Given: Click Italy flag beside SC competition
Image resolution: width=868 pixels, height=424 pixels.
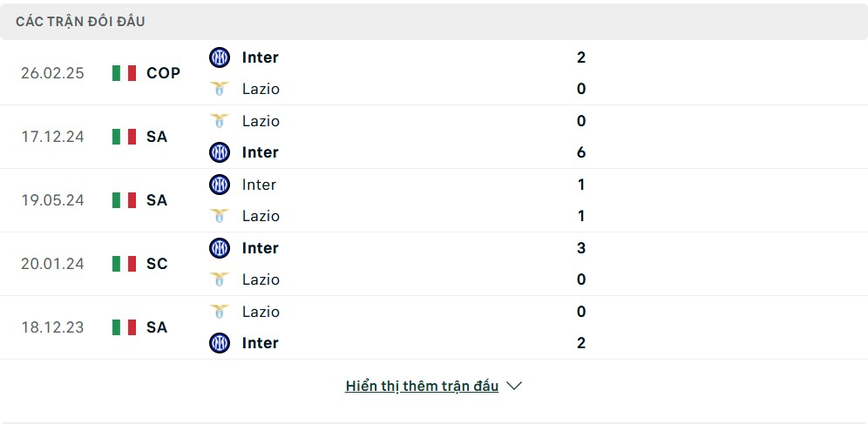Looking at the screenshot, I should tap(124, 264).
